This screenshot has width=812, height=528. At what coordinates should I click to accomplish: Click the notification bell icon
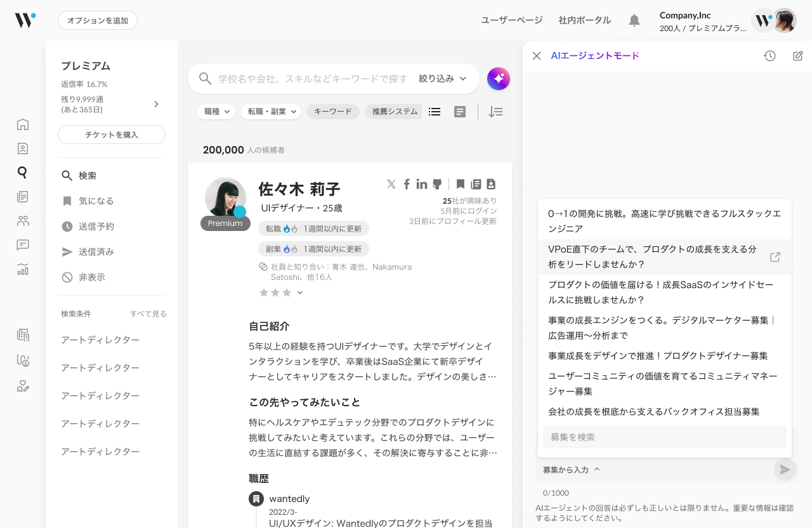(634, 20)
